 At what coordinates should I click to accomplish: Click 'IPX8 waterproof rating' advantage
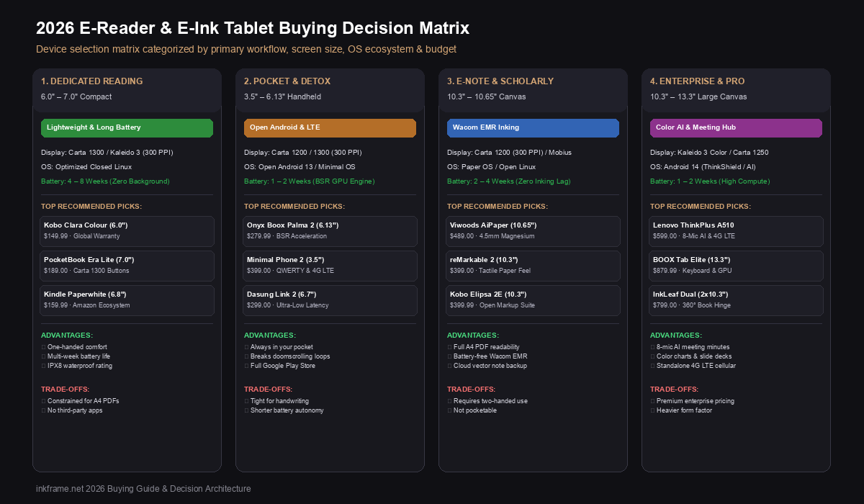point(80,366)
